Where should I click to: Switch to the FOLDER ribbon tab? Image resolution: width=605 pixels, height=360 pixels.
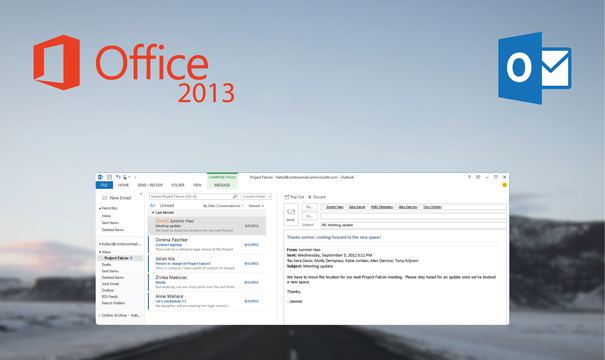click(178, 185)
